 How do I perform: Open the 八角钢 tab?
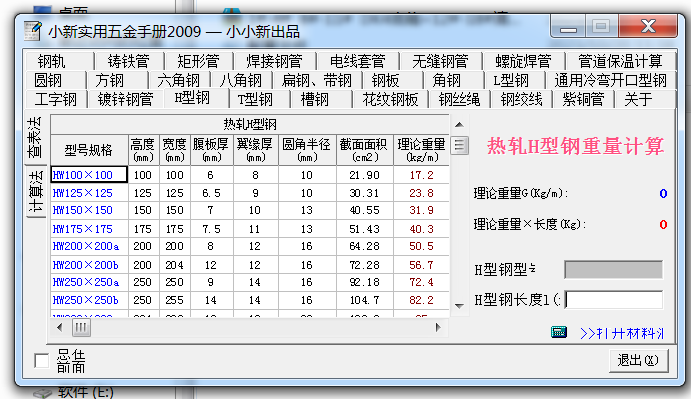point(241,81)
